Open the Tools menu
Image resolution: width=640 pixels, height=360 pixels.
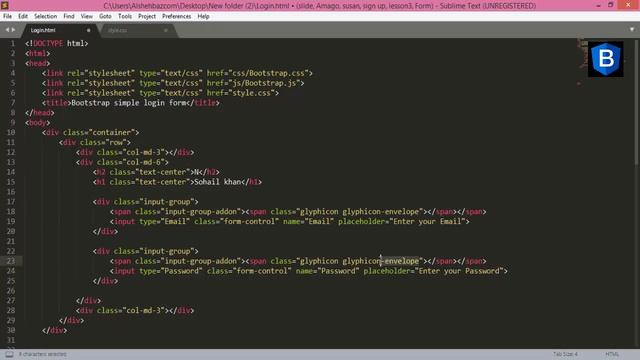click(125, 16)
